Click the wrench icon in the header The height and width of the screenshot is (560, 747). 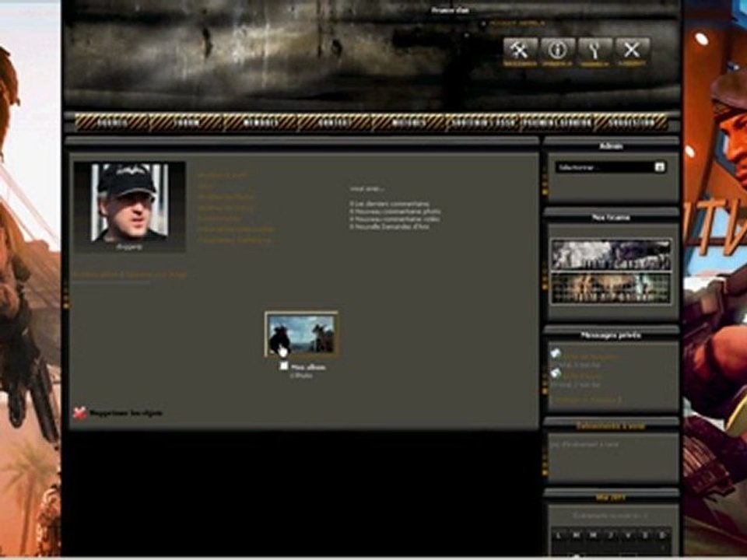pyautogui.click(x=595, y=51)
